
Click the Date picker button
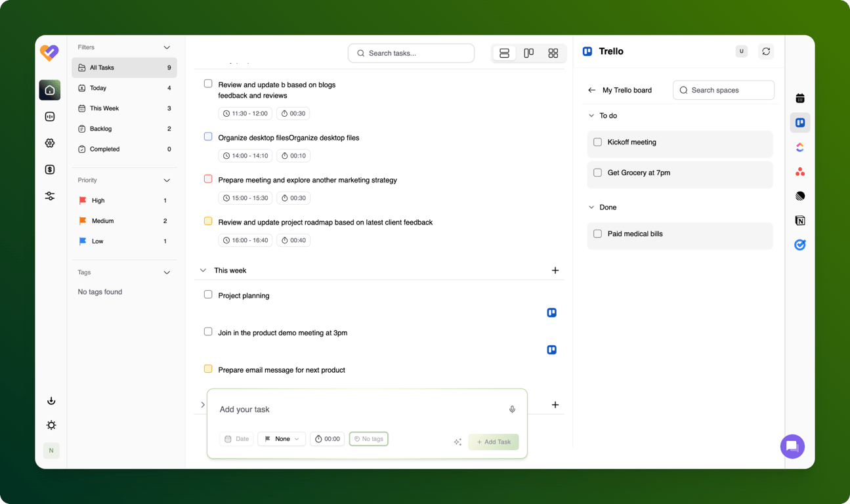pos(236,439)
